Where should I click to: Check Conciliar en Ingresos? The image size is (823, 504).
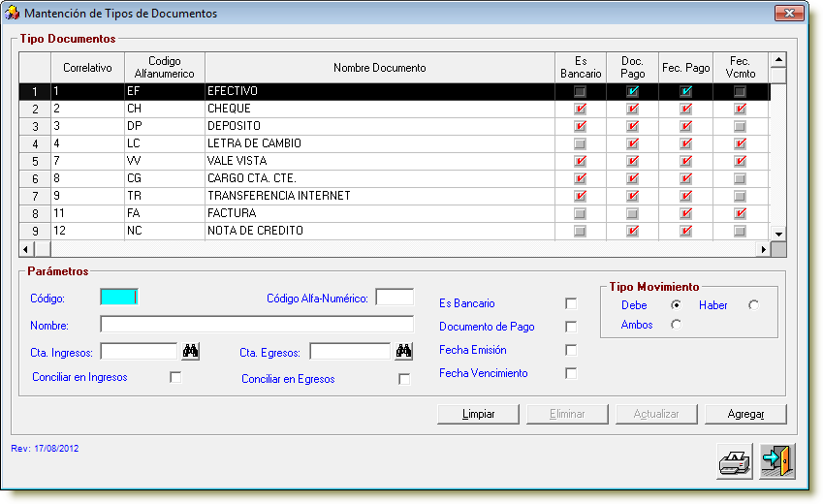[175, 377]
